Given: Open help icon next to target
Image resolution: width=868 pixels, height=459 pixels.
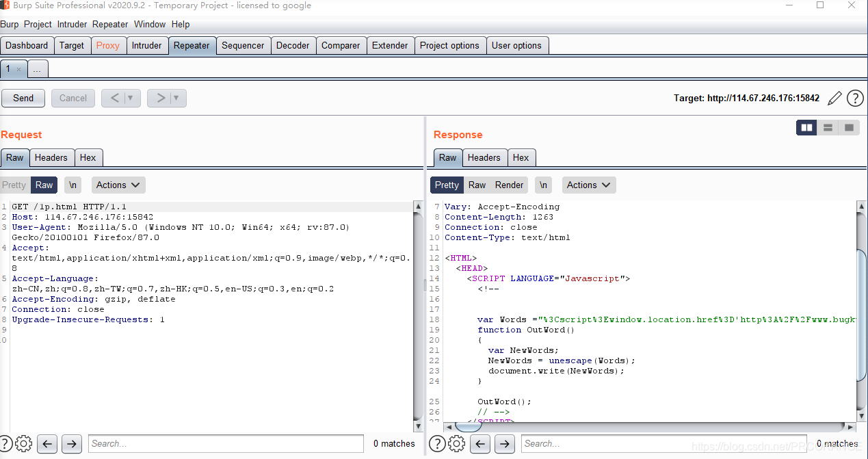Looking at the screenshot, I should (x=855, y=99).
